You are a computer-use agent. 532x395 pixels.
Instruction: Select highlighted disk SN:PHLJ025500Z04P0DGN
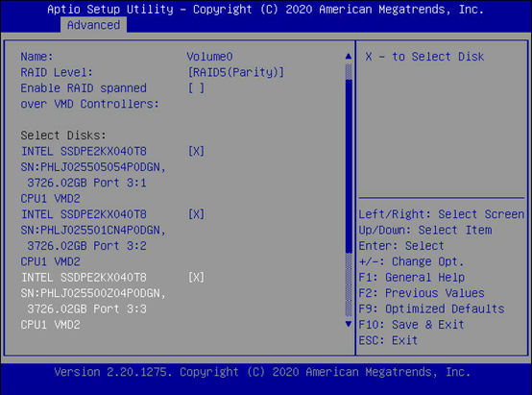coord(93,293)
